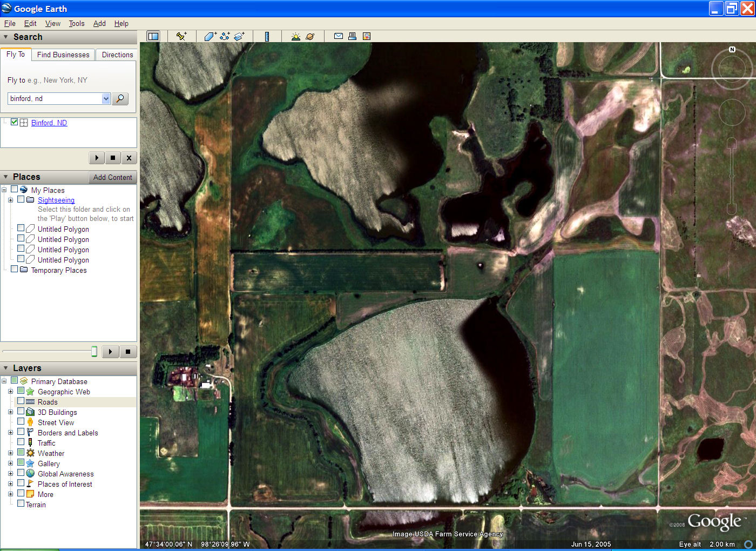Open the Edit menu
This screenshot has width=756, height=551.
pos(30,23)
